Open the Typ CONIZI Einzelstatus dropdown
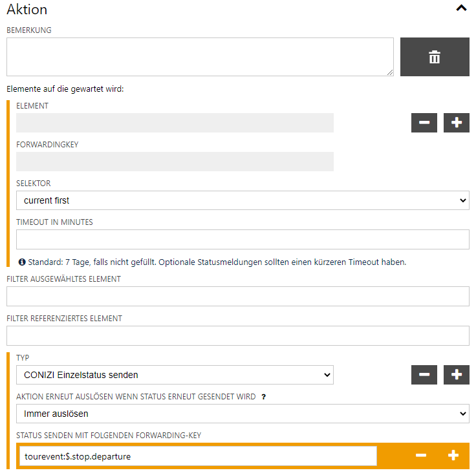Image resolution: width=476 pixels, height=475 pixels. click(175, 375)
